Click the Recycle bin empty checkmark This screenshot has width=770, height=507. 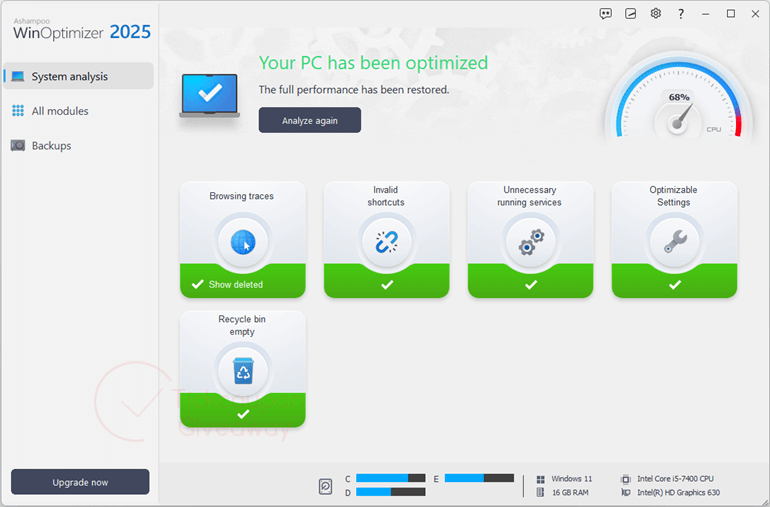pos(243,414)
